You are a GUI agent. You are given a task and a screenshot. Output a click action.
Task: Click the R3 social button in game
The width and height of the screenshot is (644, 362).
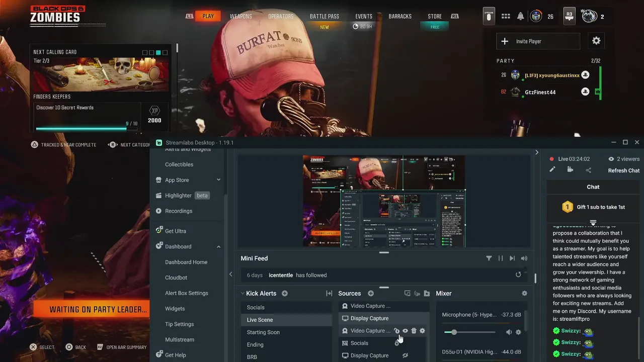click(x=569, y=15)
